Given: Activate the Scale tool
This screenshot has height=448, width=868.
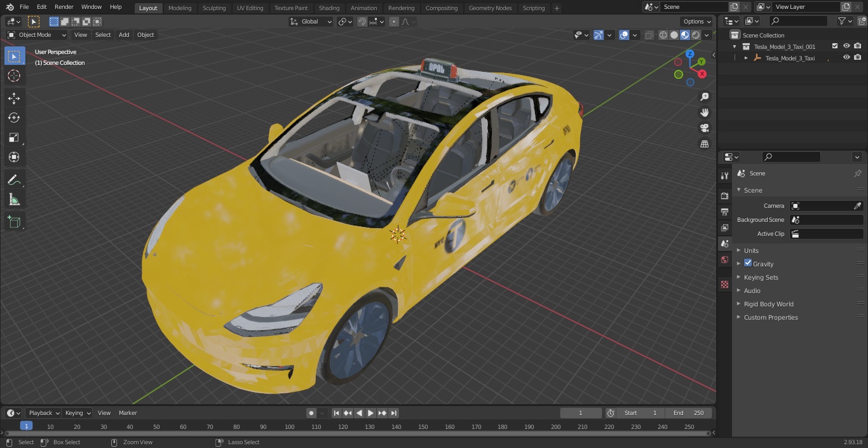Looking at the screenshot, I should point(14,137).
